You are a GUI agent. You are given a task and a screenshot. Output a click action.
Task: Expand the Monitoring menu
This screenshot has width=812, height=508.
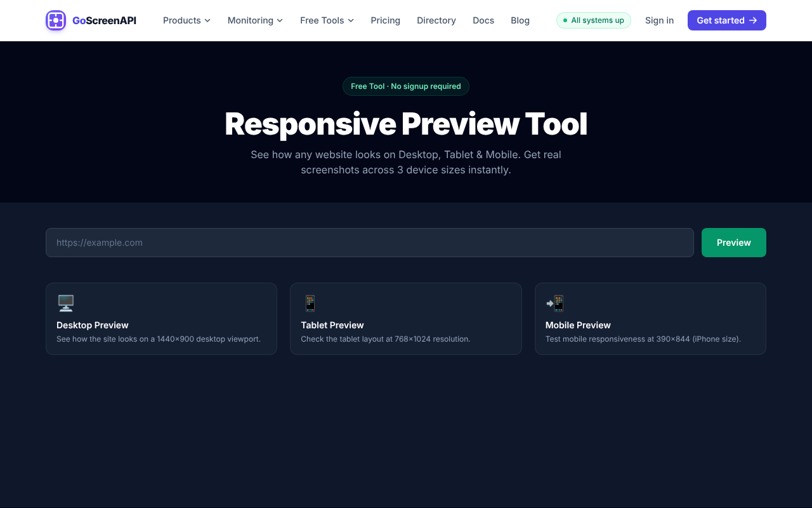pos(255,20)
